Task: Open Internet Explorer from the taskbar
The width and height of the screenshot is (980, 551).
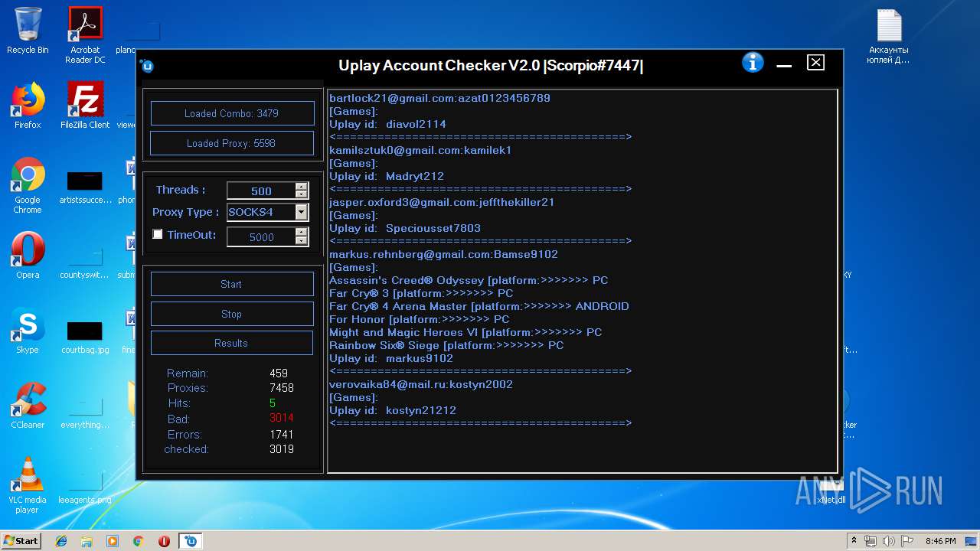Action: pos(61,541)
